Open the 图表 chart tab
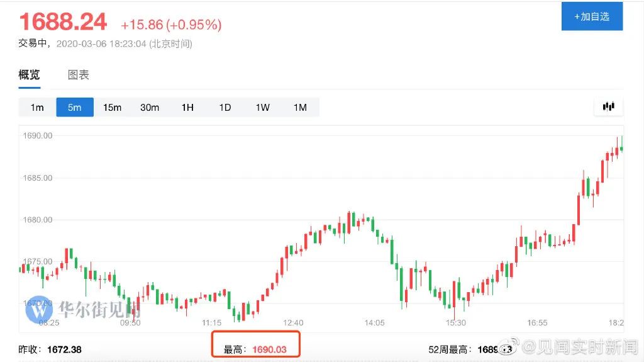644x362 pixels. [79, 75]
